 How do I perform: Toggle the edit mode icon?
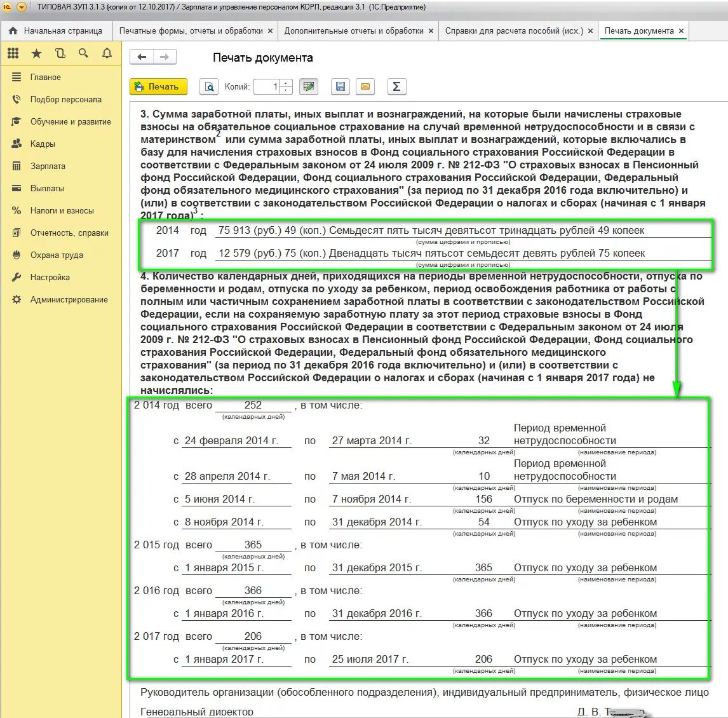(308, 86)
